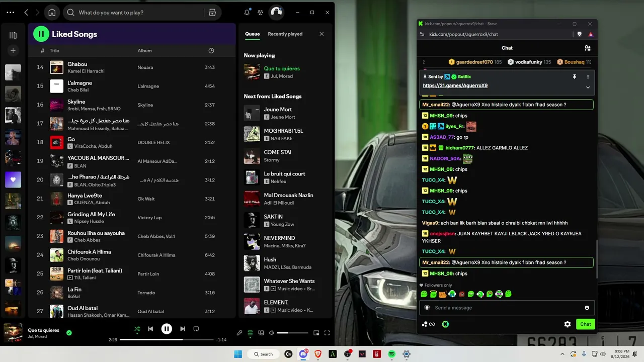Open the Browse icon in Spotify search bar
Image resolution: width=644 pixels, height=362 pixels.
[212, 12]
